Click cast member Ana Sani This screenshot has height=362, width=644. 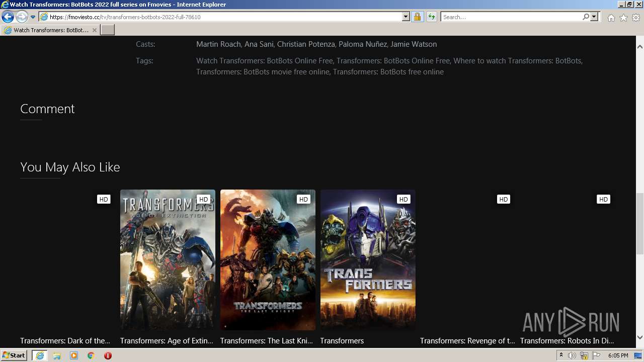click(259, 44)
